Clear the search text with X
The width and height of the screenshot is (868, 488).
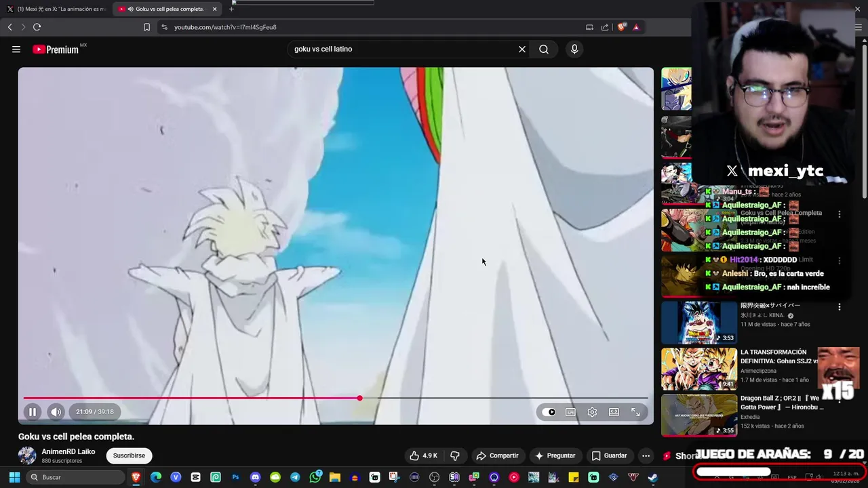pos(522,49)
